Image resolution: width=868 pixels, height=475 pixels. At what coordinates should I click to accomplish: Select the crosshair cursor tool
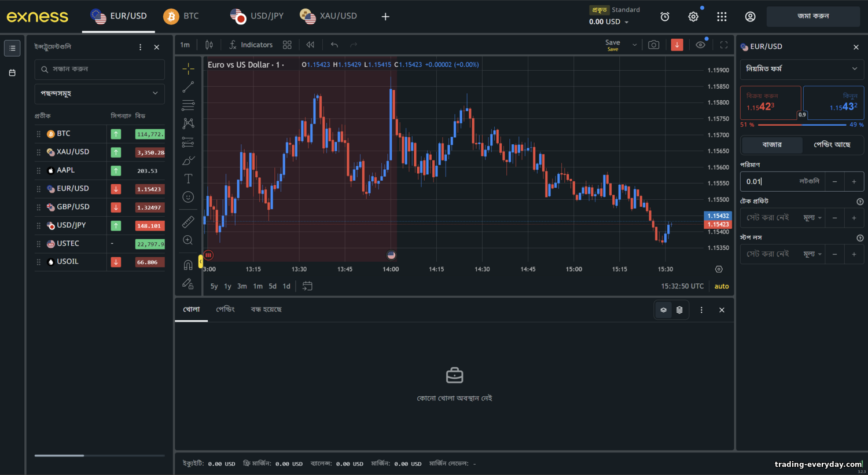click(x=188, y=68)
